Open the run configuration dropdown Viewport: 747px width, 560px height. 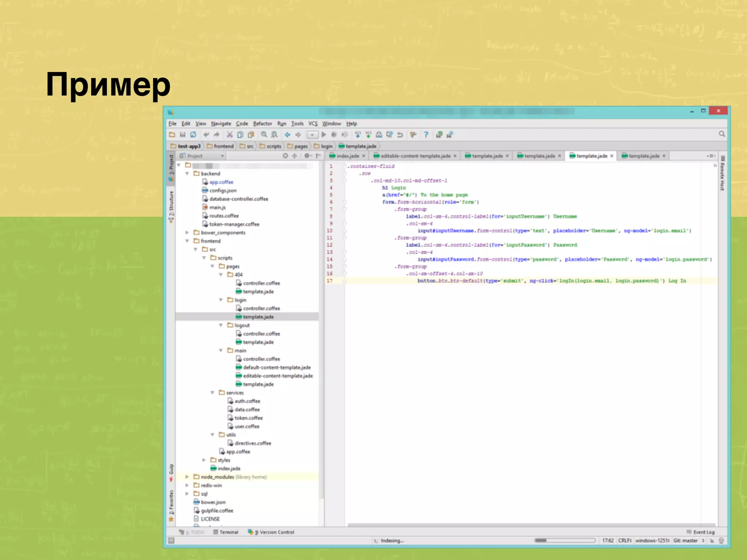(312, 135)
